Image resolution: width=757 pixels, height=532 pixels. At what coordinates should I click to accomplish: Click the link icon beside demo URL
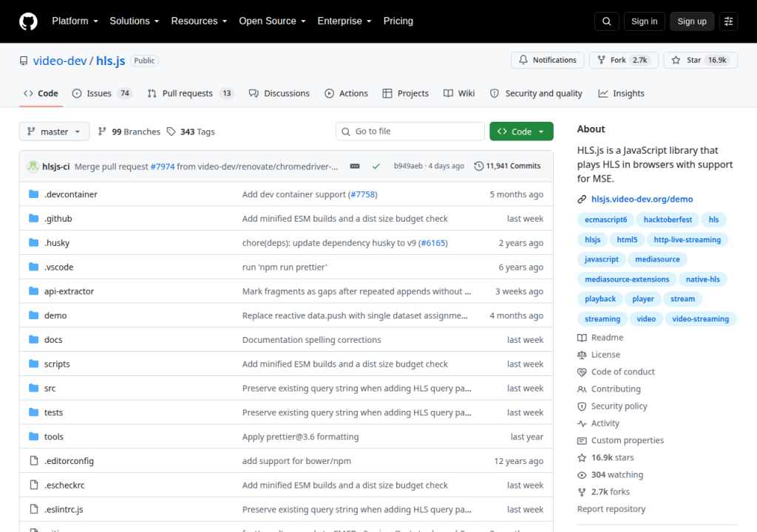click(x=582, y=199)
